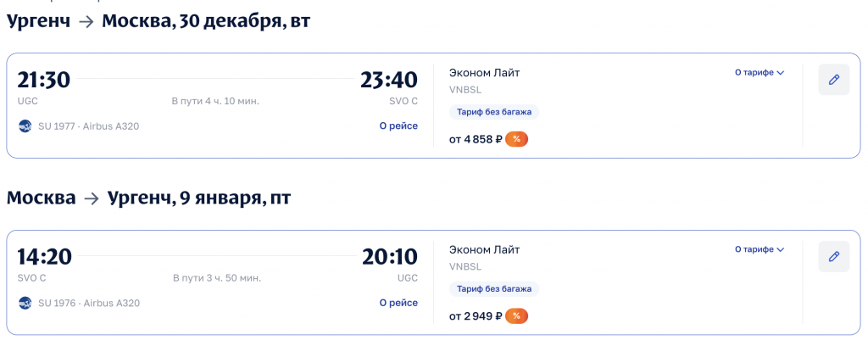Click the 14:20 departure time from SVO C

pyautogui.click(x=44, y=256)
